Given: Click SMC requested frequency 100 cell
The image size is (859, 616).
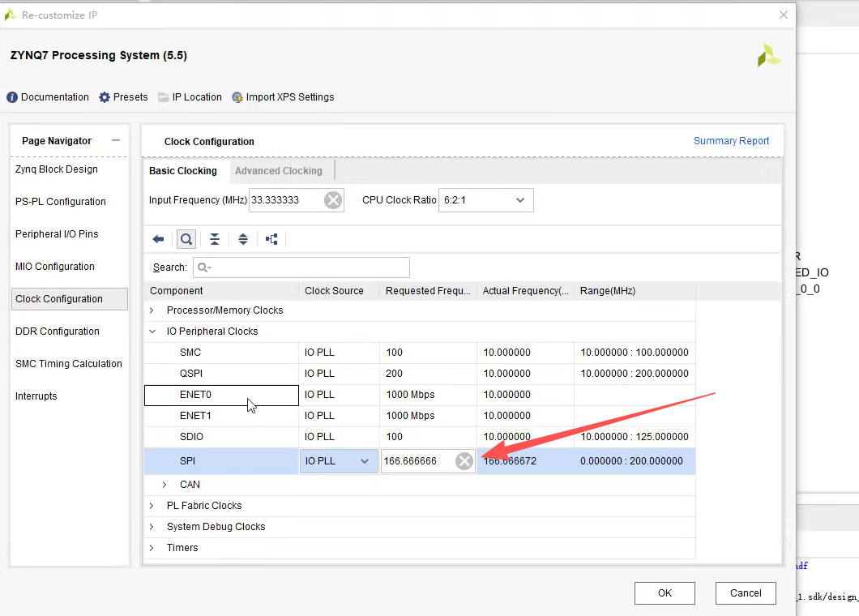Looking at the screenshot, I should coord(428,353).
